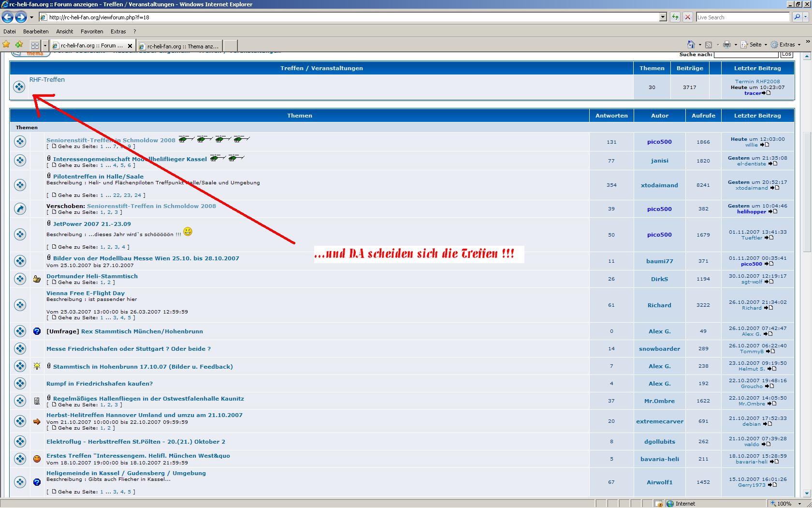Open the tab list dropdown arrow
This screenshot has height=508, width=812.
[x=45, y=45]
